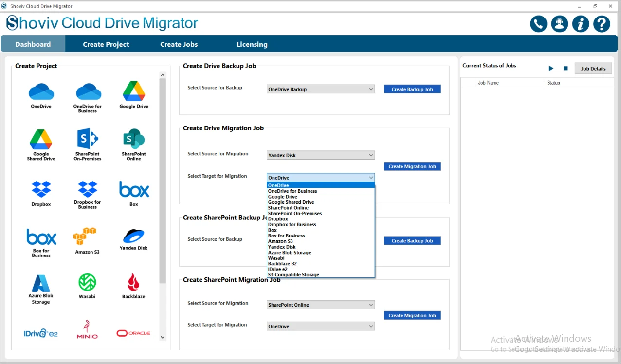Click the Create Project list scroll-up arrow

163,75
